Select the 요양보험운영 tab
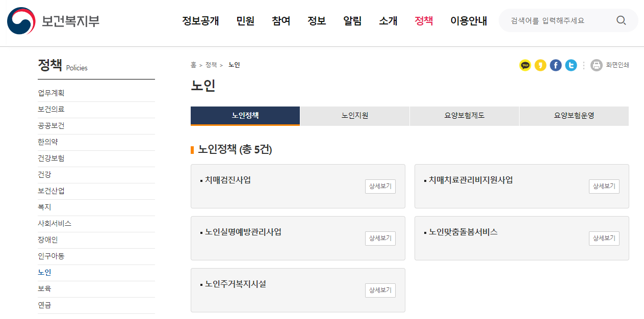Viewport: 644px width, 319px height. 574,116
